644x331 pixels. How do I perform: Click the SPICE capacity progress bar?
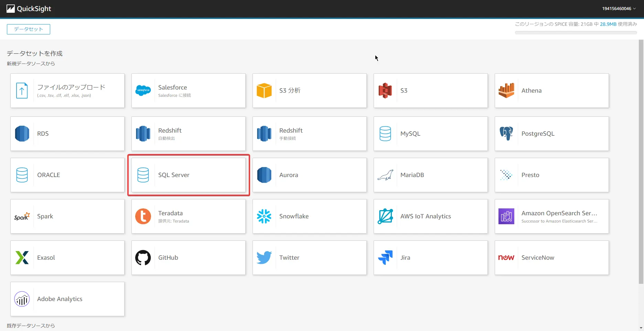click(576, 33)
